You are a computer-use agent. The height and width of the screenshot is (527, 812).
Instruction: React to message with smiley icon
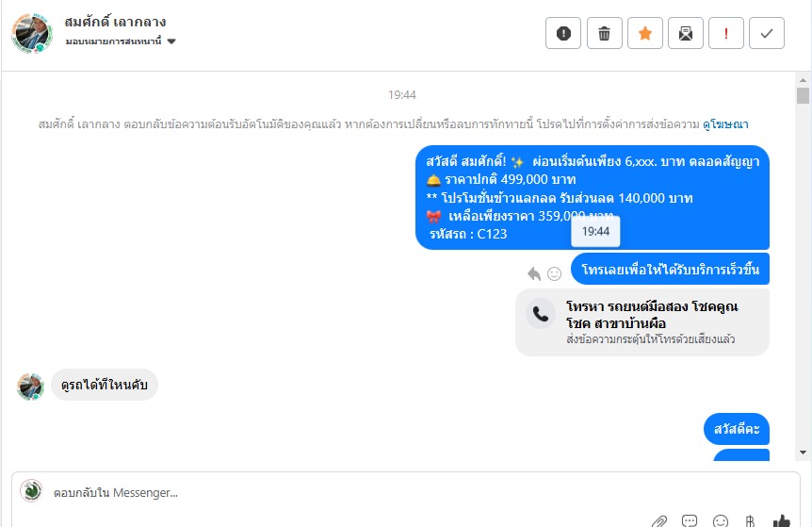554,273
